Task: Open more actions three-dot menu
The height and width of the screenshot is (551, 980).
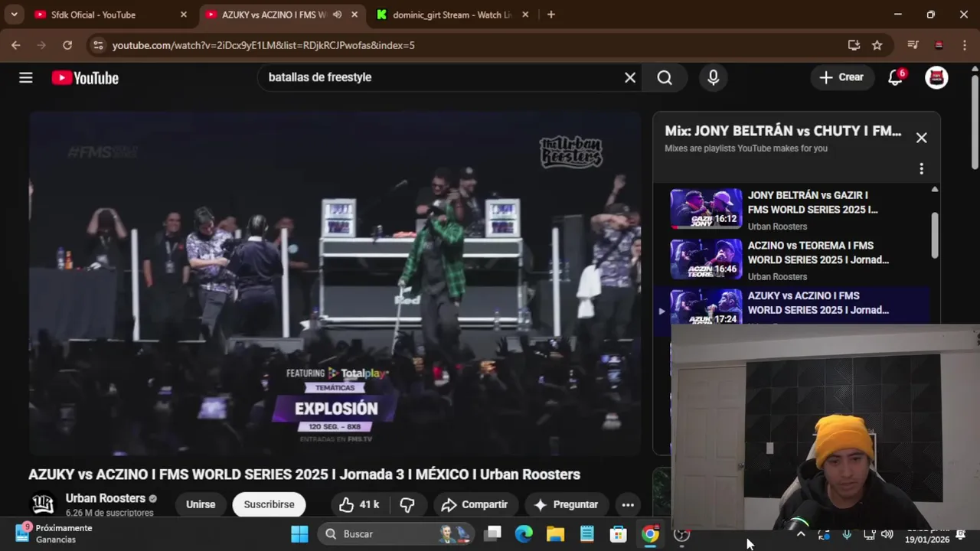Action: [628, 504]
